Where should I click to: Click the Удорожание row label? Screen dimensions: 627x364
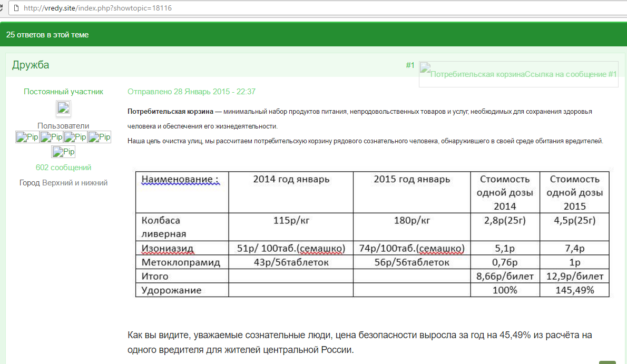182,290
